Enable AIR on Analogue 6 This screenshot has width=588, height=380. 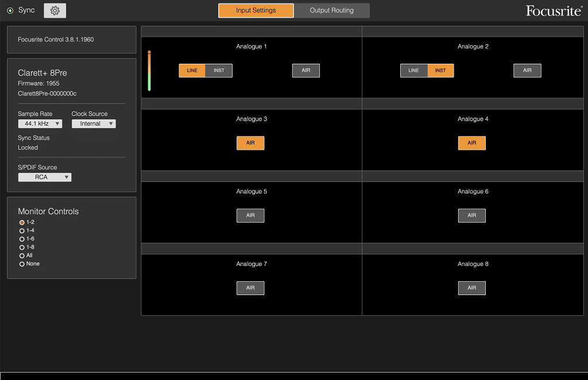tap(472, 215)
